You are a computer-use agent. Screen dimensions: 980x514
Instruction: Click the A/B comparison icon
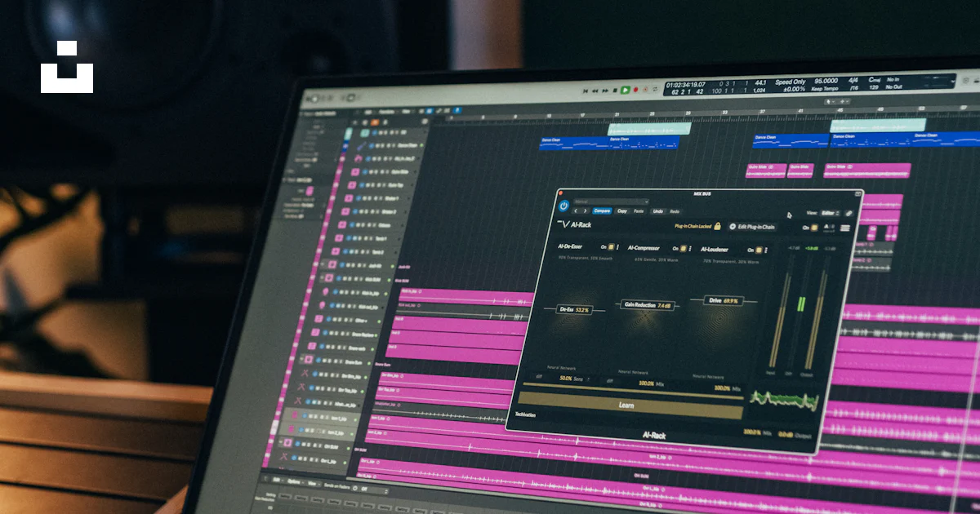(x=829, y=228)
